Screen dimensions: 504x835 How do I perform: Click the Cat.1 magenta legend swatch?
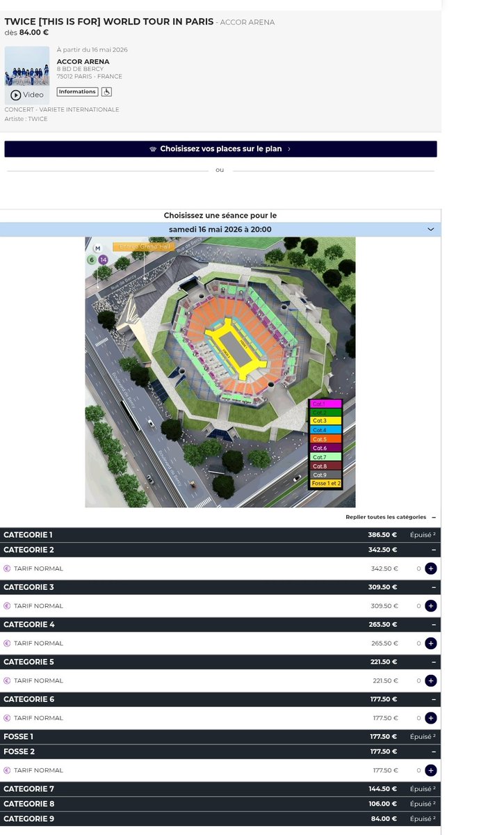[326, 404]
